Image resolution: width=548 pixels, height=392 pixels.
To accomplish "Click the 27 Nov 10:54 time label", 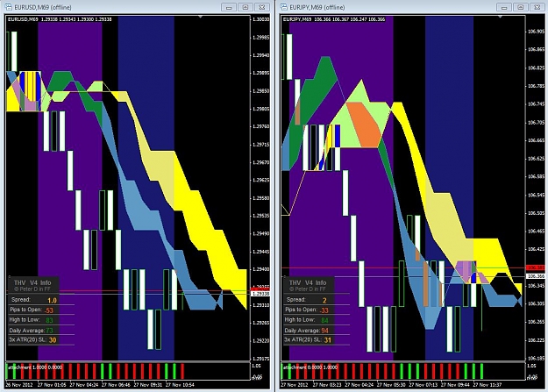I will pyautogui.click(x=180, y=385).
